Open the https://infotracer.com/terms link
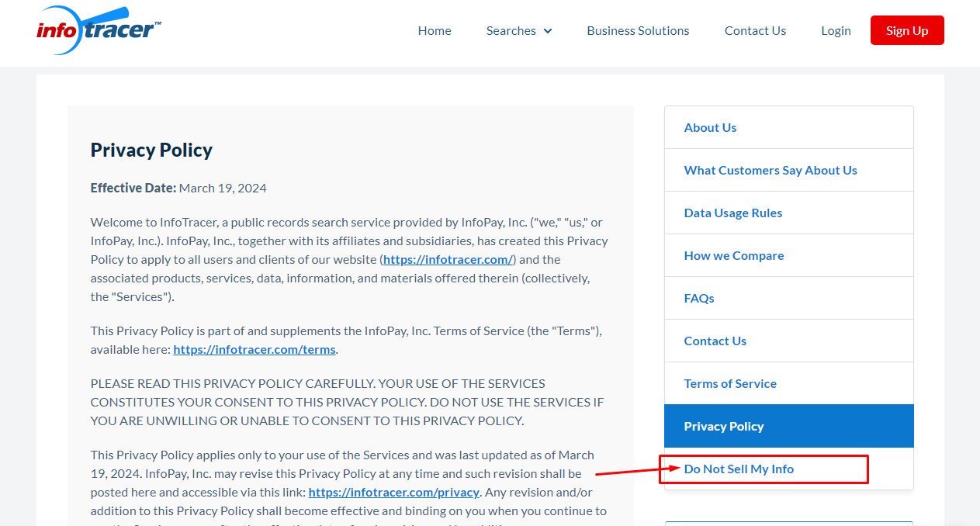The height and width of the screenshot is (526, 980). point(255,349)
